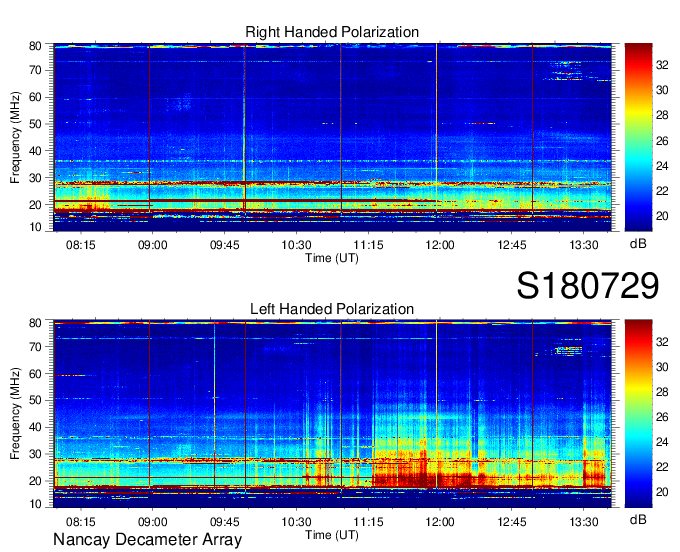Click the "Left Handed Polarization" plot title
This screenshot has width=680, height=552.
pos(332,309)
